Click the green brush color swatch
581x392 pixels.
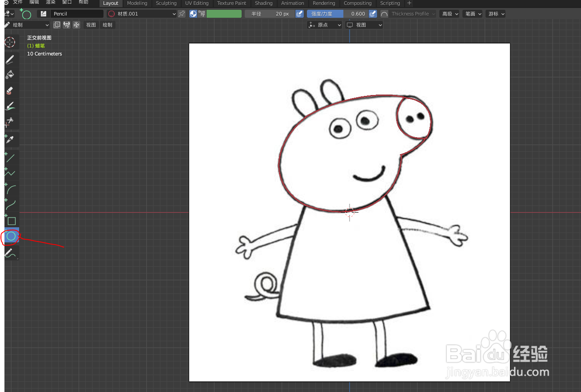pyautogui.click(x=224, y=14)
